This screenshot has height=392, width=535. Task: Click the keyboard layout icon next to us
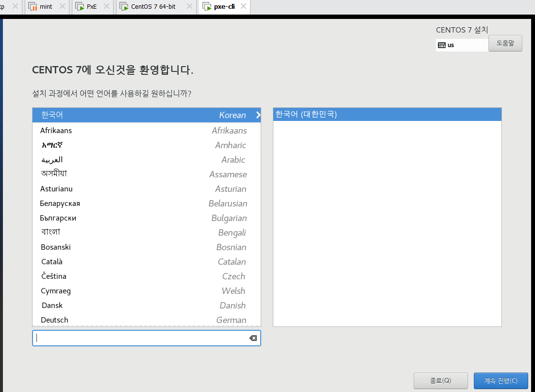[441, 45]
